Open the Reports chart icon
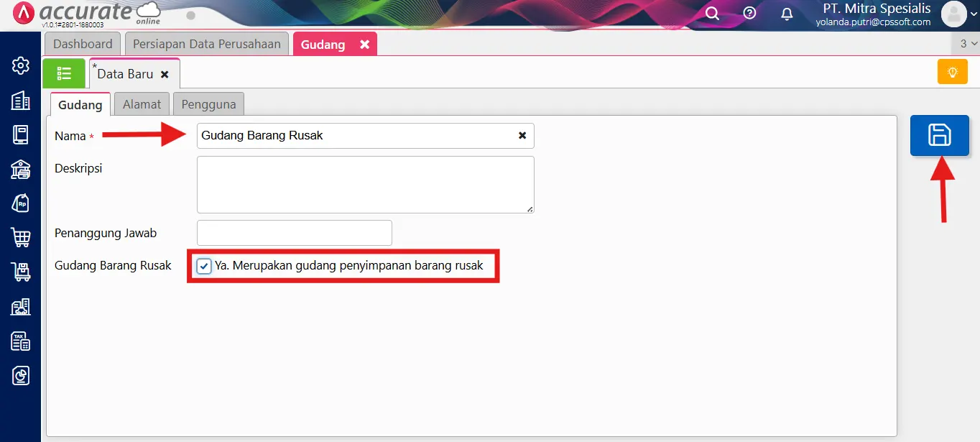 (x=21, y=375)
